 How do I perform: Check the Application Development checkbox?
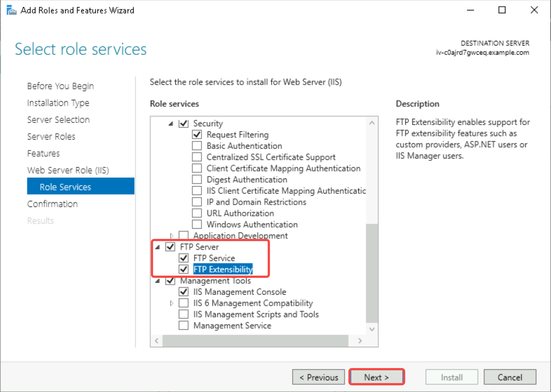point(184,236)
